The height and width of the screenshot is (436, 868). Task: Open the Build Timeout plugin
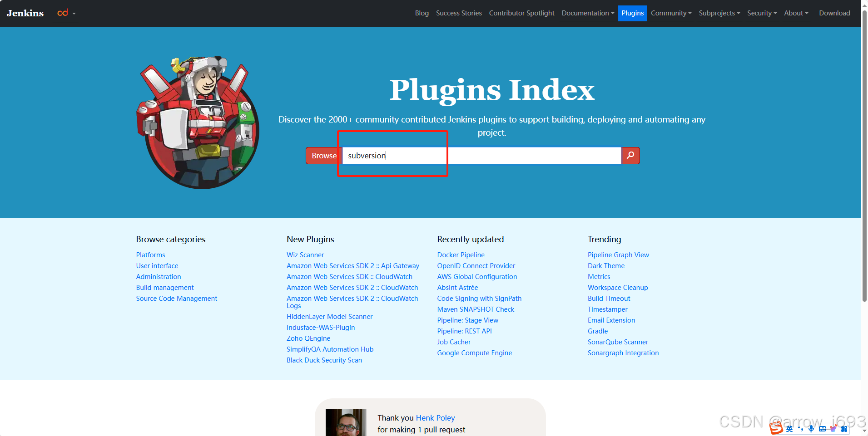pyautogui.click(x=609, y=299)
